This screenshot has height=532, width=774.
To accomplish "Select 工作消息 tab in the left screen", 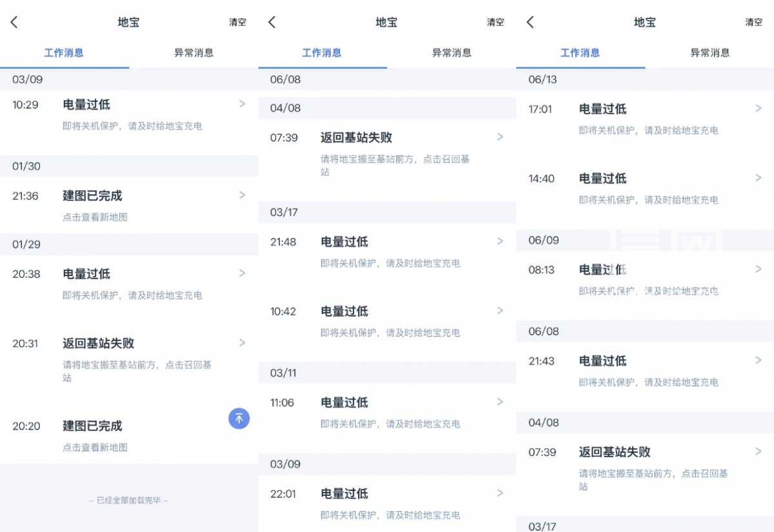I will (x=64, y=53).
